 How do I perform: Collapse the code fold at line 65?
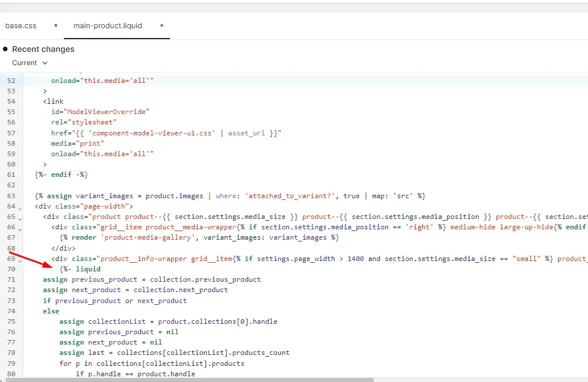click(20, 218)
